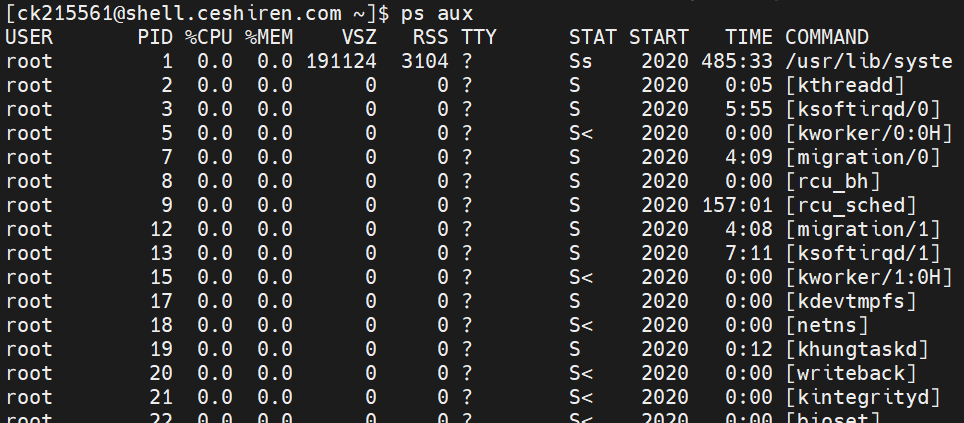Click the [khungtaskd] process name
Viewport: 964px width, 423px height.
(x=856, y=349)
